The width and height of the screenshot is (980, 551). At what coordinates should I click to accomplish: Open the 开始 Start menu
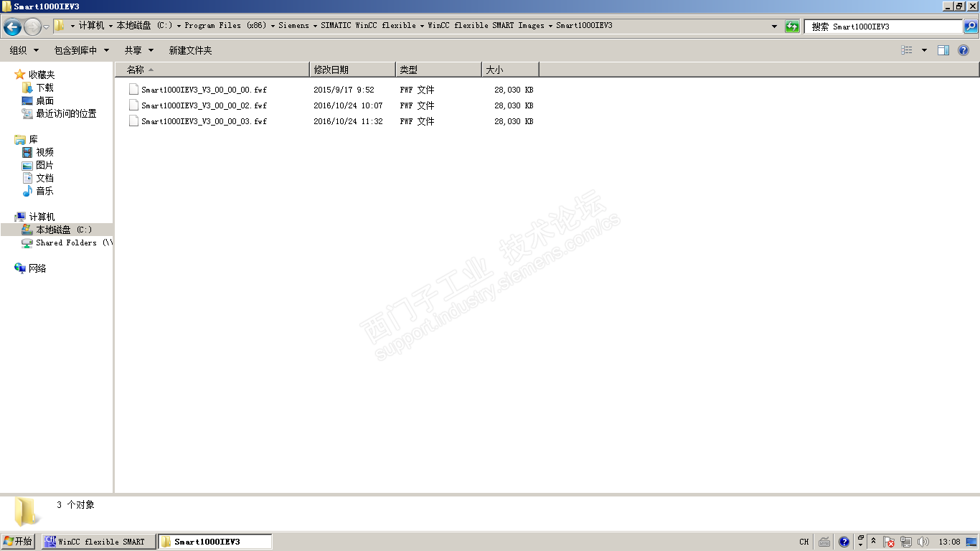[18, 542]
